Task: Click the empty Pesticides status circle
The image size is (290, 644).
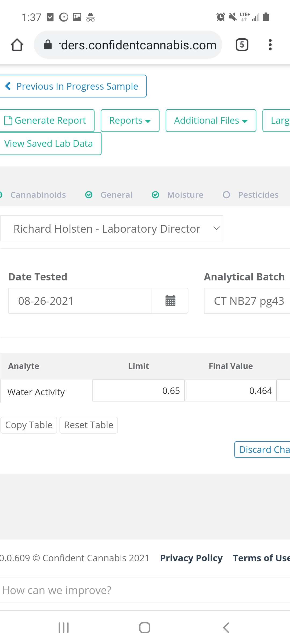Action: pos(226,195)
